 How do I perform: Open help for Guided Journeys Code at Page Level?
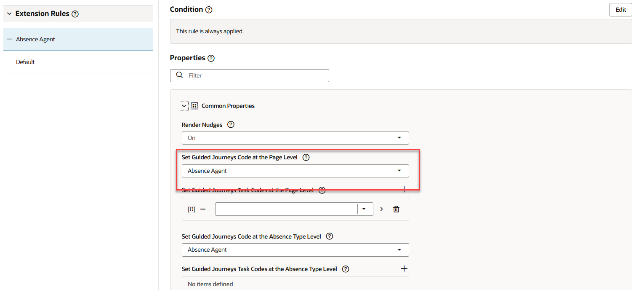306,157
